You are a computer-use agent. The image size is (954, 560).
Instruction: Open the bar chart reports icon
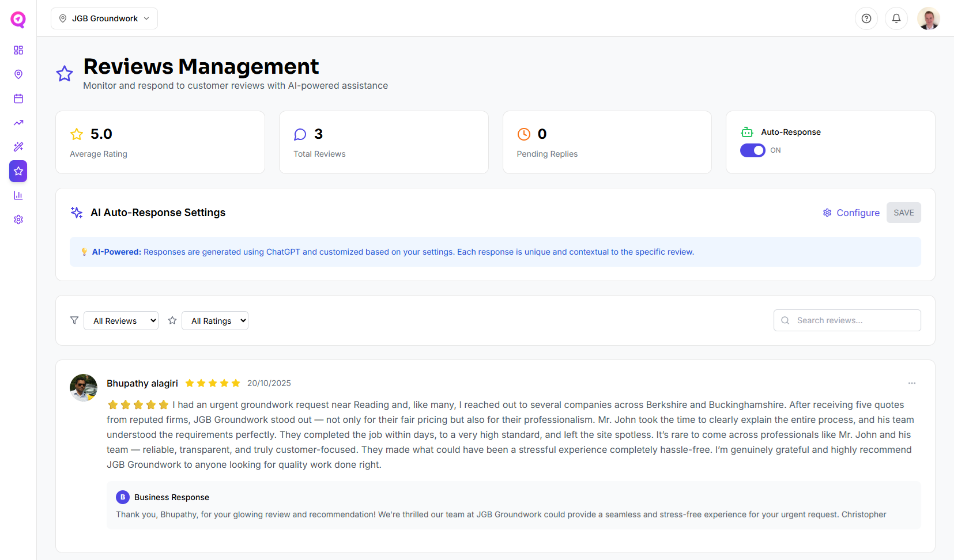18,195
